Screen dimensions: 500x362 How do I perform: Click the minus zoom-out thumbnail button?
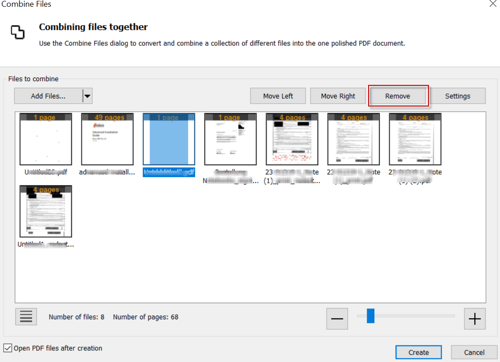pos(337,319)
